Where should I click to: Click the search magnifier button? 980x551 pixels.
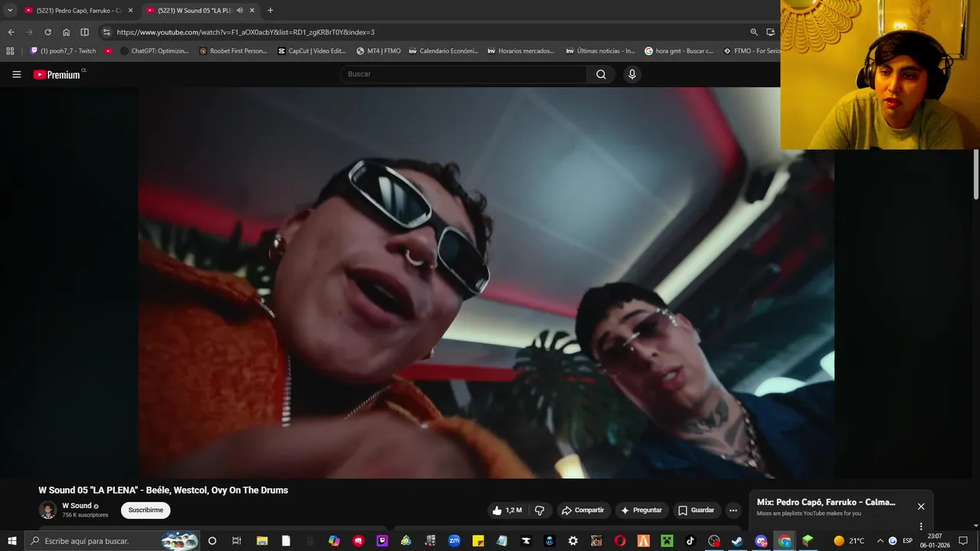coord(601,74)
